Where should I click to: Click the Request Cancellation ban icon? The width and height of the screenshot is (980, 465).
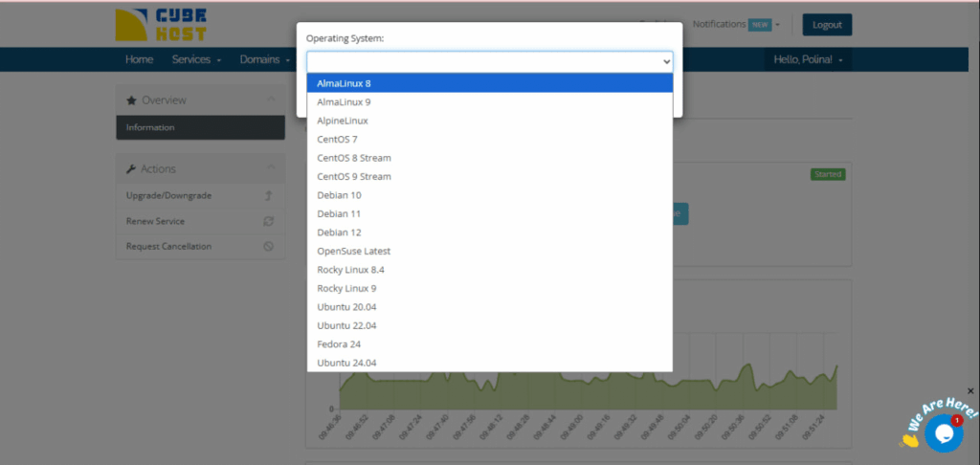point(269,247)
